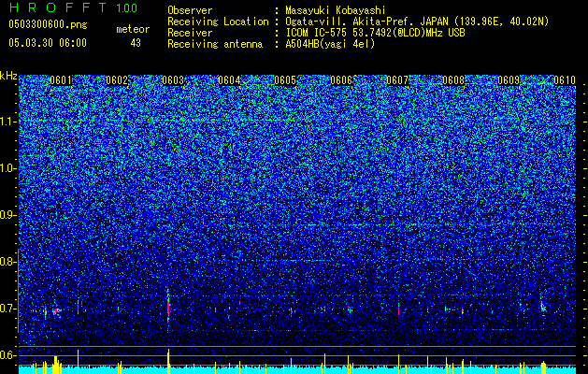Click the 0.8 frequency axis label
Image resolution: width=588 pixels, height=374 pixels.
point(7,262)
